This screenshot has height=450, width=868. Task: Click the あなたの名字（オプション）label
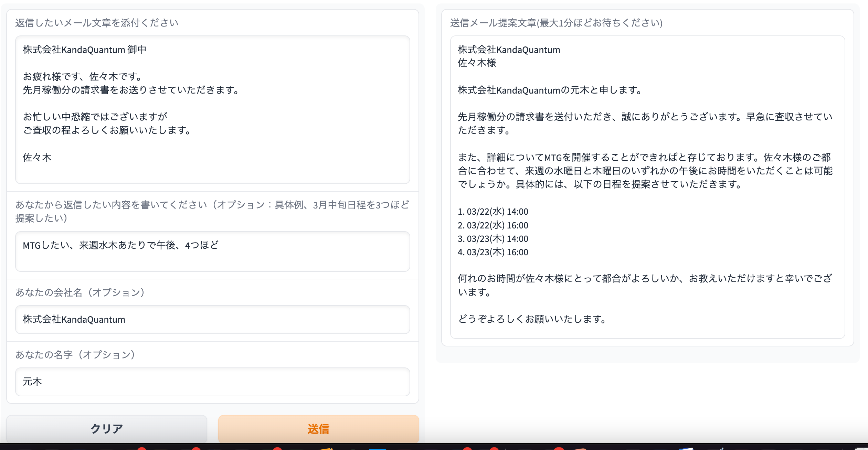click(x=75, y=355)
